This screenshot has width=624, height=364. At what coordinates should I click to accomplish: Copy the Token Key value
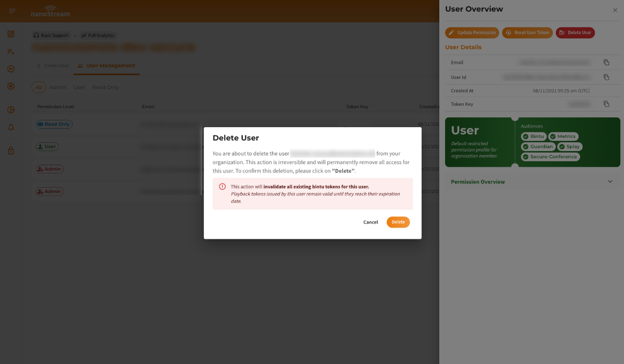pyautogui.click(x=606, y=104)
